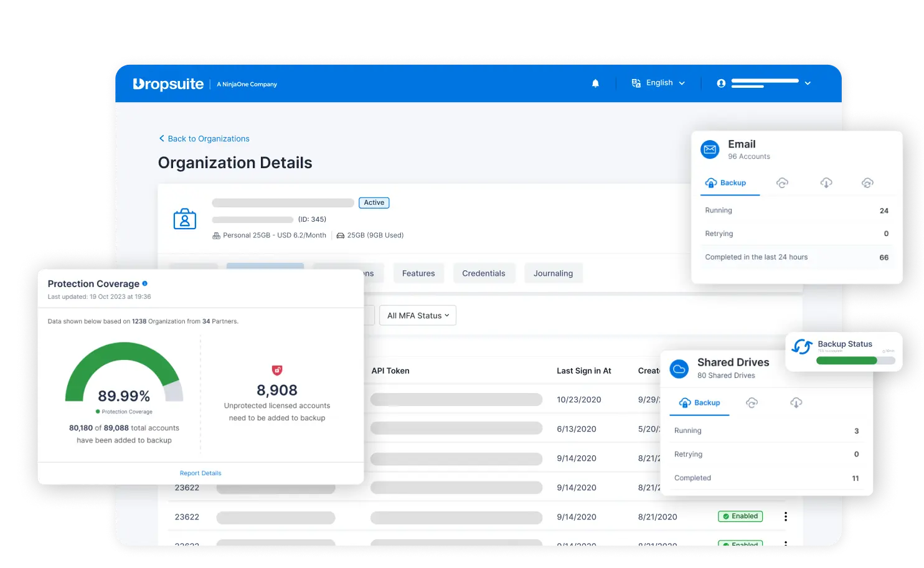
Task: Open the three-dot row actions menu
Action: (786, 516)
